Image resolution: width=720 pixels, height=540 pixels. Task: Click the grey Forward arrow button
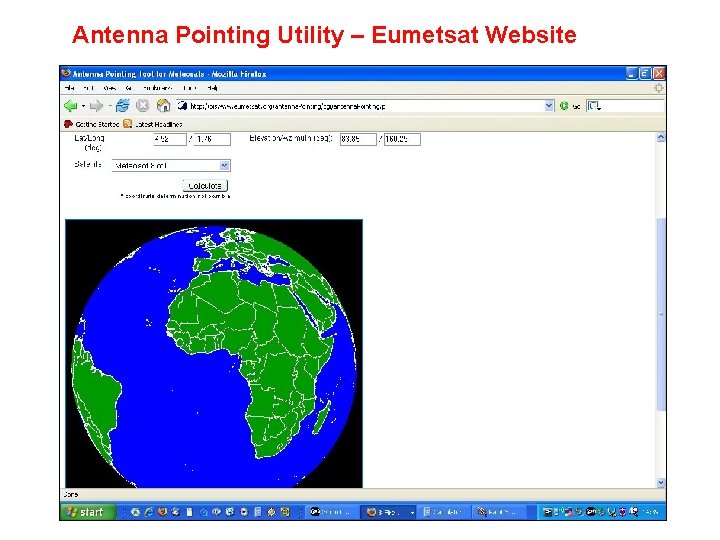pos(96,106)
